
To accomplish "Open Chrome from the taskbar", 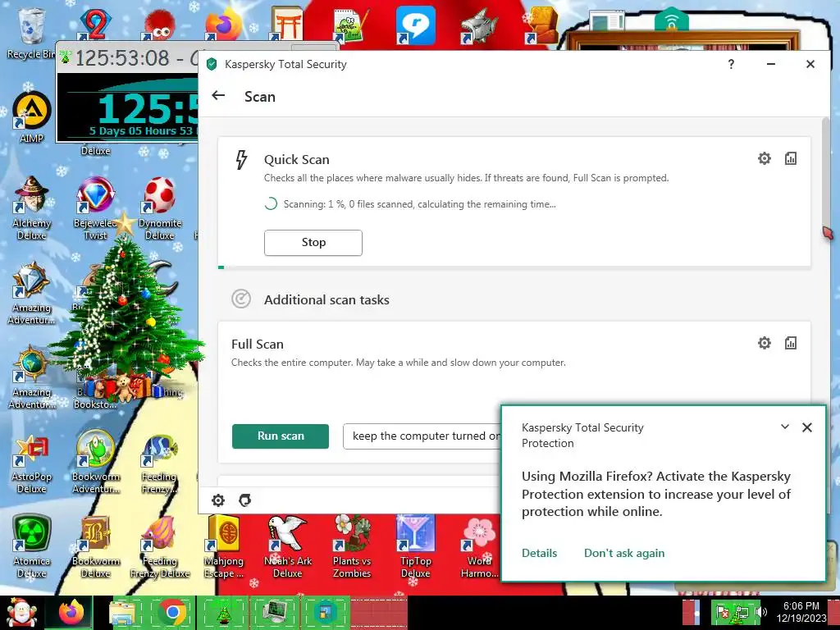I will click(x=172, y=612).
